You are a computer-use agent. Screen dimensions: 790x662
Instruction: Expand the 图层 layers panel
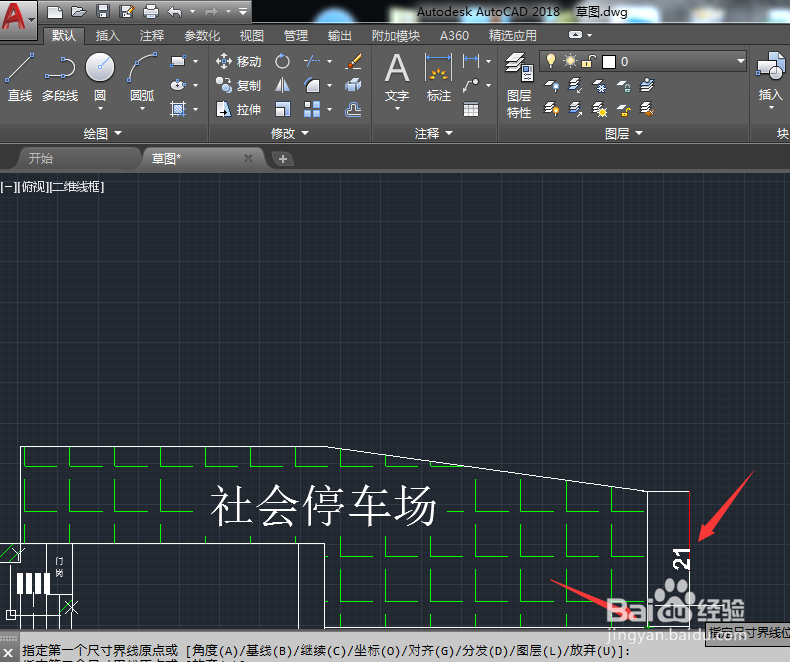[624, 134]
